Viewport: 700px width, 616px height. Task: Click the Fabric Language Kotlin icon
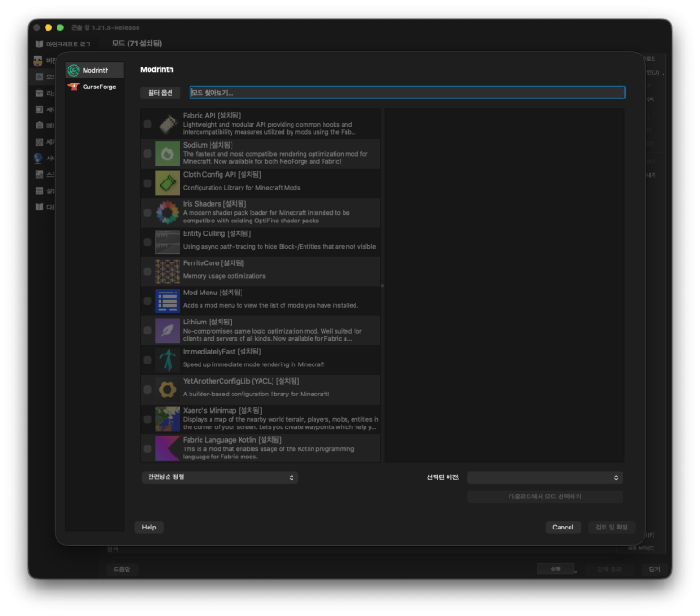pos(168,448)
